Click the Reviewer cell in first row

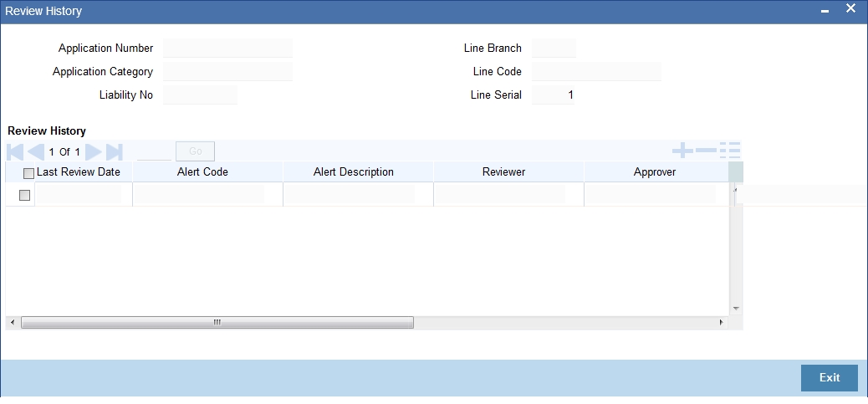tap(500, 194)
